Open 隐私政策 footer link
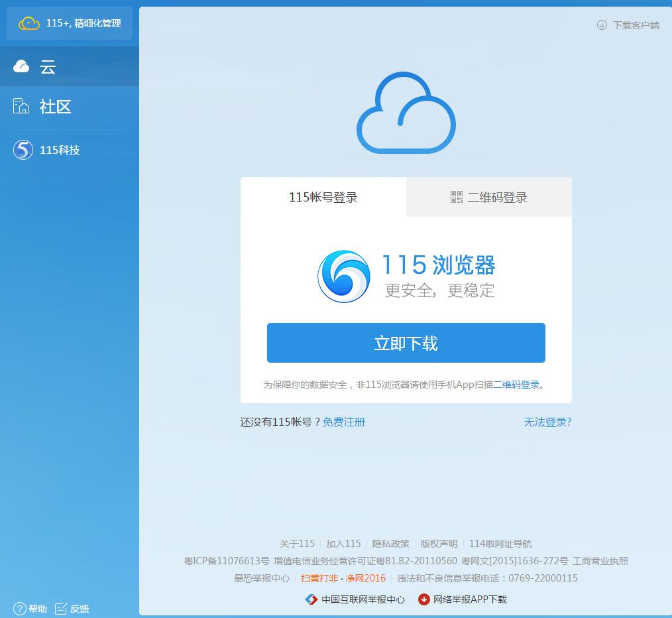 tap(391, 544)
